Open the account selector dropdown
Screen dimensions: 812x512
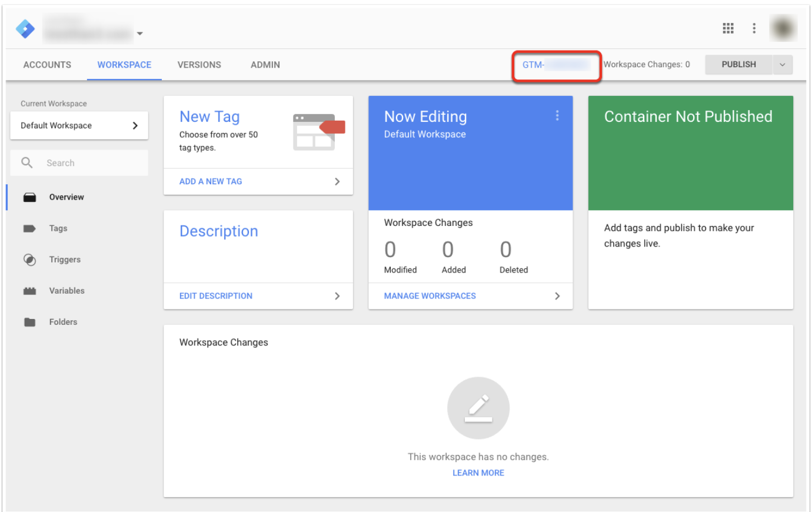pyautogui.click(x=139, y=34)
